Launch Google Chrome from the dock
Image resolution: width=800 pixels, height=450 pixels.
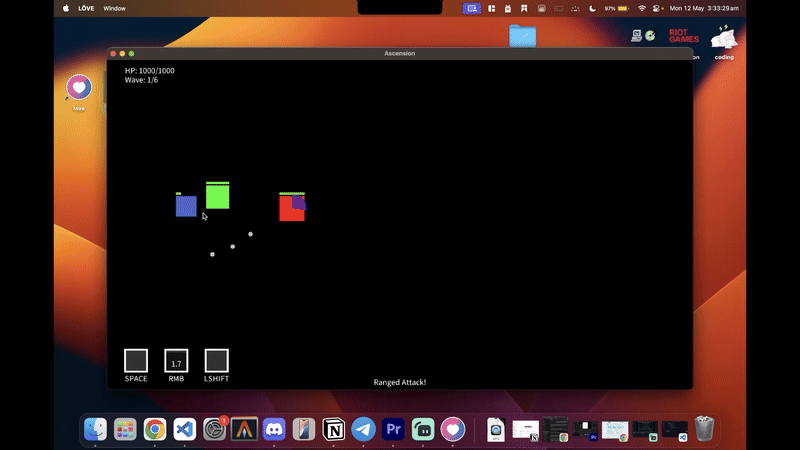(x=155, y=429)
